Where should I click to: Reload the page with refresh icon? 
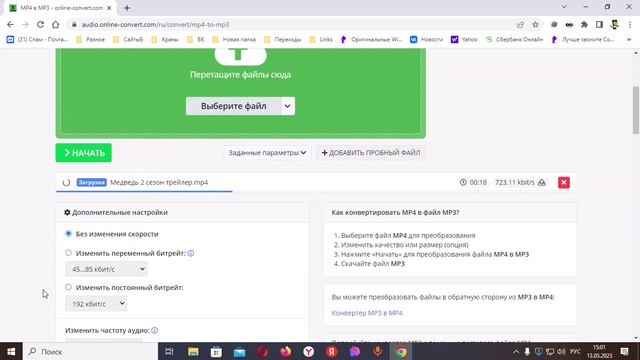point(40,24)
